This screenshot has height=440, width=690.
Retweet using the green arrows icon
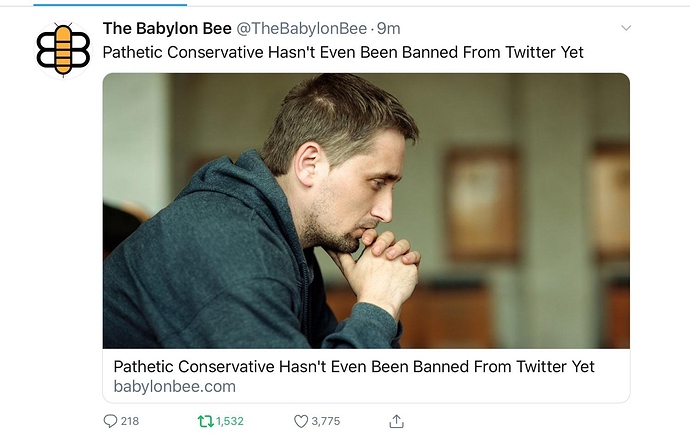click(206, 422)
